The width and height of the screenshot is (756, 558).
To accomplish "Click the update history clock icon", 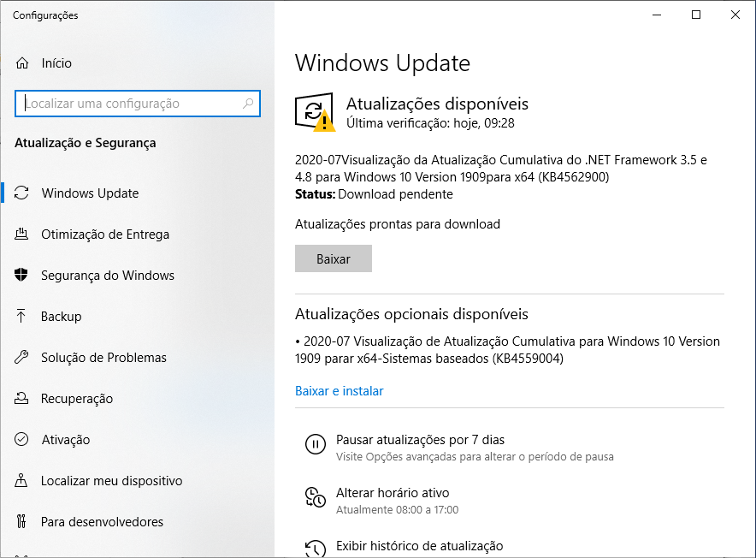I will [x=316, y=549].
